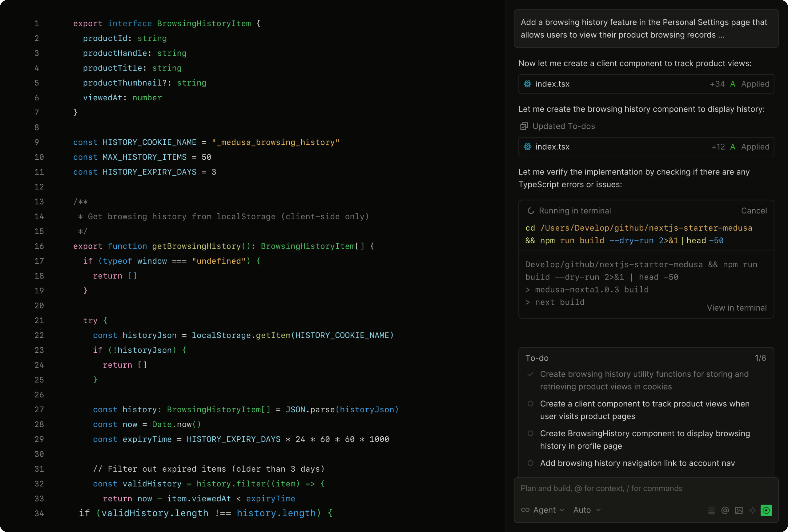The height and width of the screenshot is (532, 788).
Task: Select the sparkle AI enhancement icon
Action: 752,510
